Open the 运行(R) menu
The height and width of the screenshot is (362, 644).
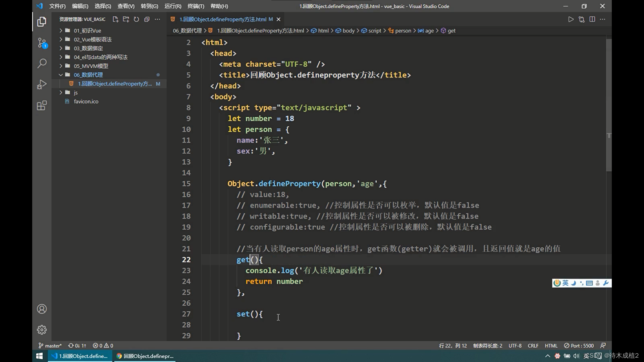173,6
